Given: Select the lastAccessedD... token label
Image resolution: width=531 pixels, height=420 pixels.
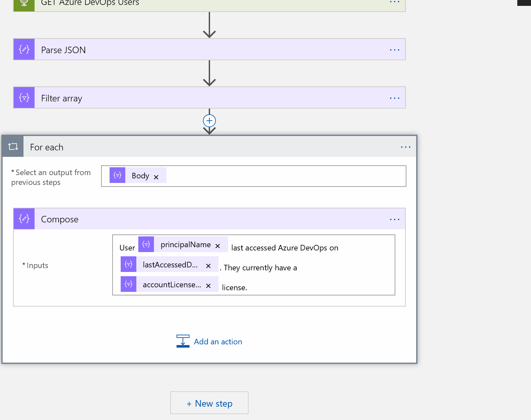Looking at the screenshot, I should [170, 264].
